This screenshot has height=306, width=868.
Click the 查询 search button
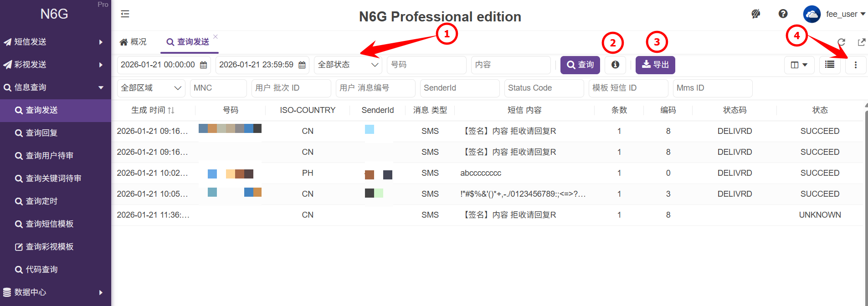580,65
